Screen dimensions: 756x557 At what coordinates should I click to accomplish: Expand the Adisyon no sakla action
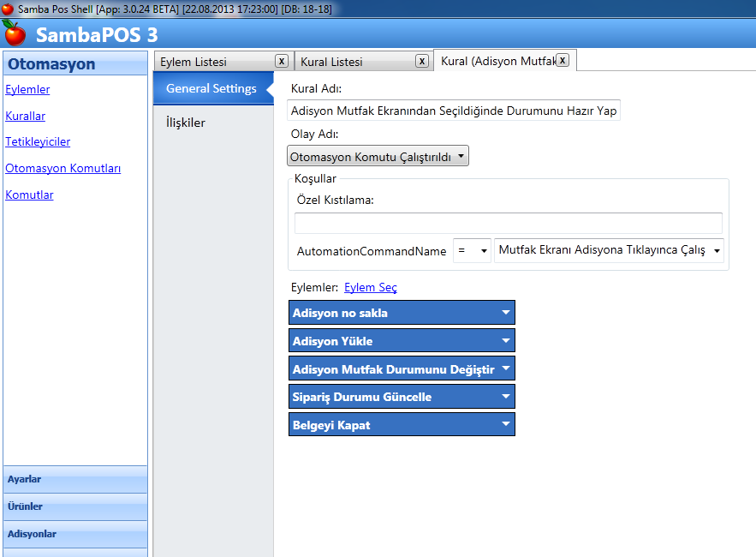click(x=506, y=313)
